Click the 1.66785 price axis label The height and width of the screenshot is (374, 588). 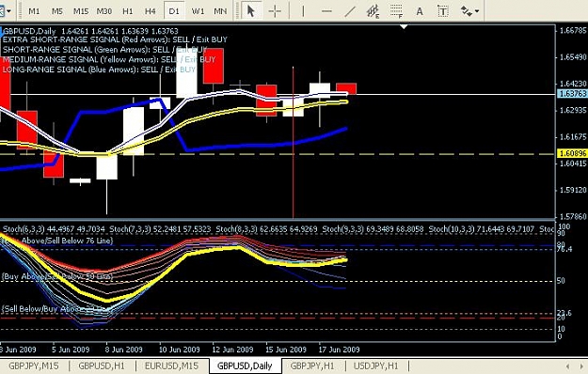pos(572,31)
